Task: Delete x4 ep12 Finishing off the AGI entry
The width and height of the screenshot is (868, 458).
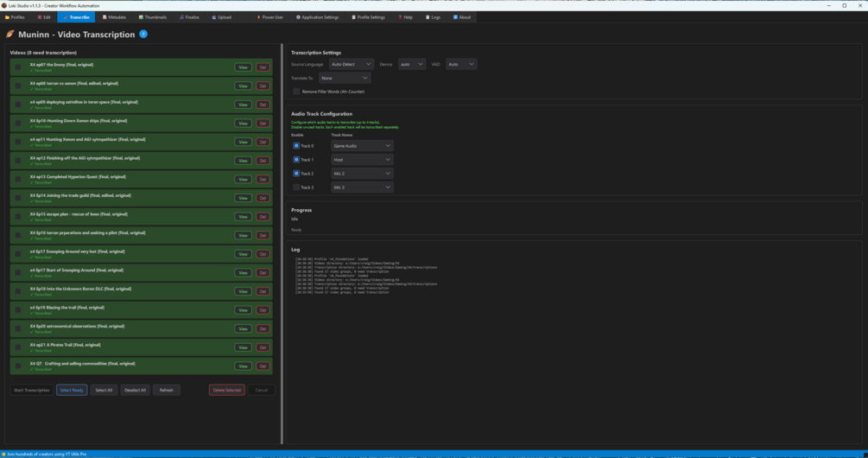Action: point(263,161)
